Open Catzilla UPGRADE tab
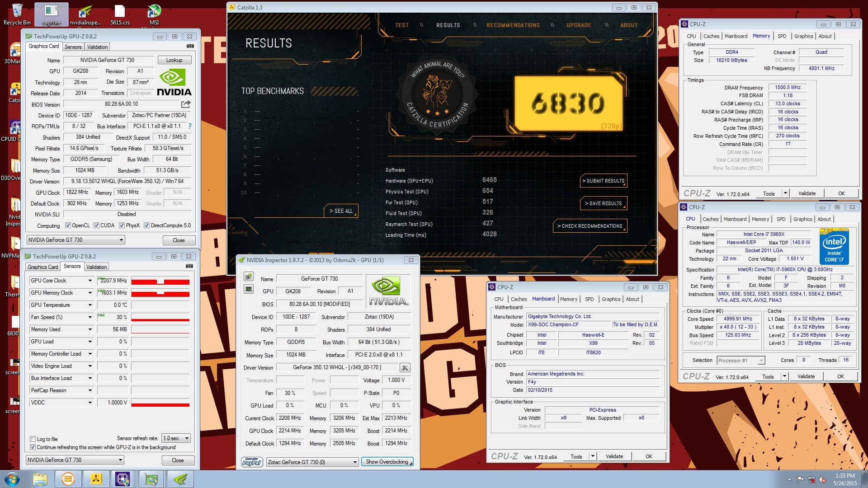 [x=579, y=25]
